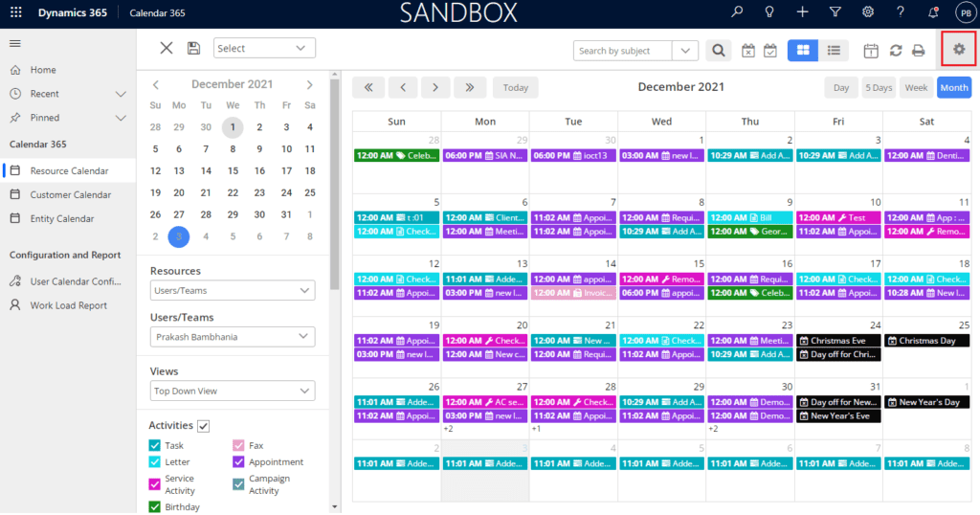Switch to the list view icon

coord(834,50)
